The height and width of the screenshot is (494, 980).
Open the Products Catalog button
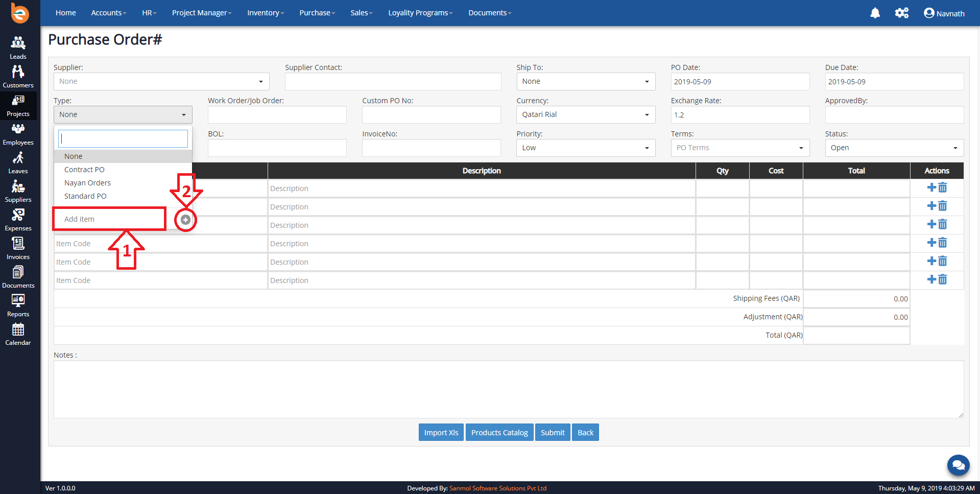click(499, 433)
